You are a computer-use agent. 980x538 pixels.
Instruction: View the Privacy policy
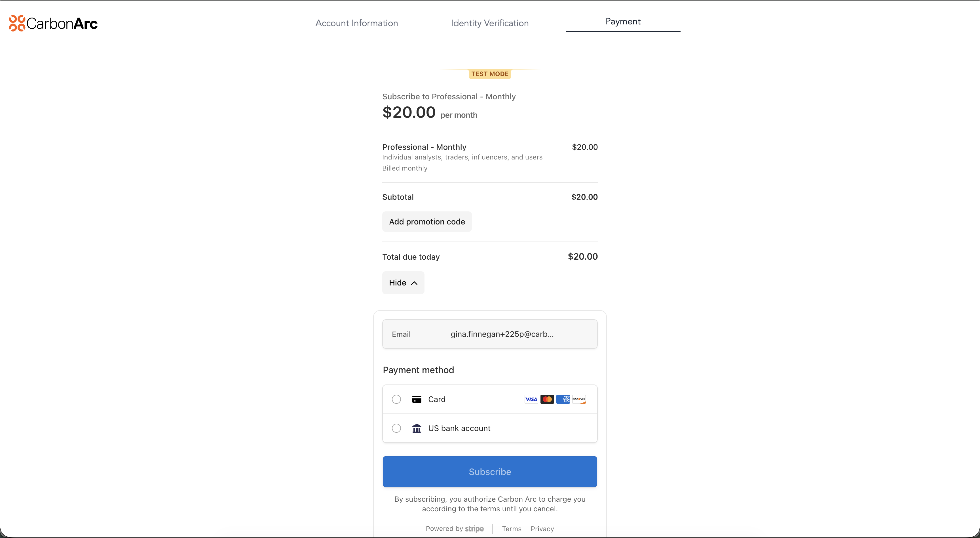coord(542,528)
